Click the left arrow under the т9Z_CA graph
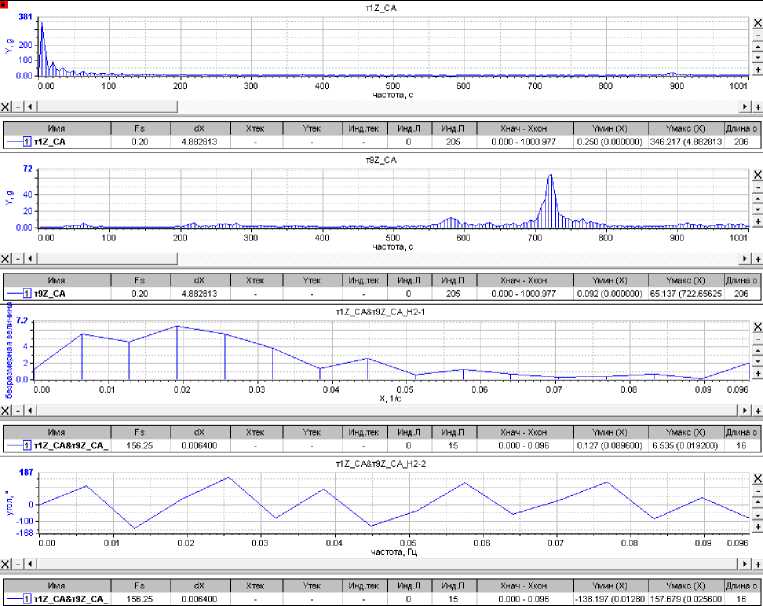Screen dimensions: 763x606 [x=30, y=258]
